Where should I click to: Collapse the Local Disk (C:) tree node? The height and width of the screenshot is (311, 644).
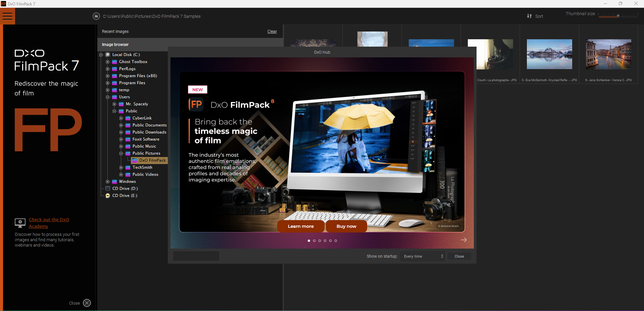[x=101, y=55]
